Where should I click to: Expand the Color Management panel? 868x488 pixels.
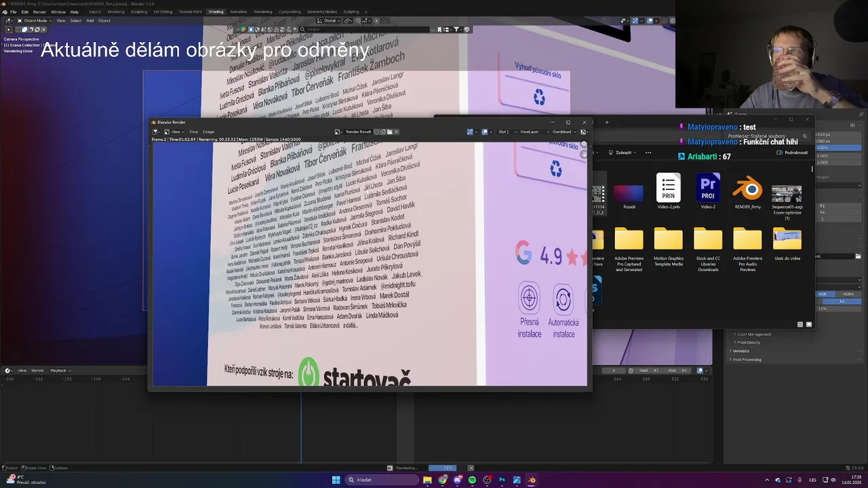click(753, 334)
